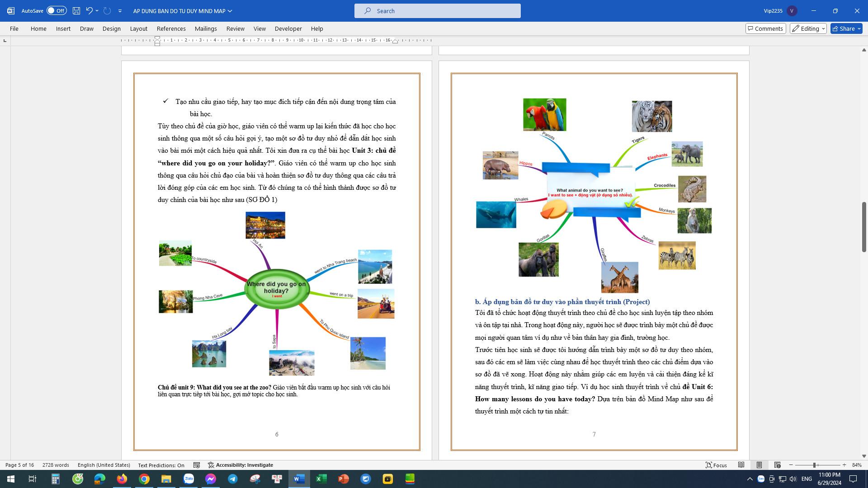The width and height of the screenshot is (868, 488).
Task: Open the Help tab
Action: 317,28
